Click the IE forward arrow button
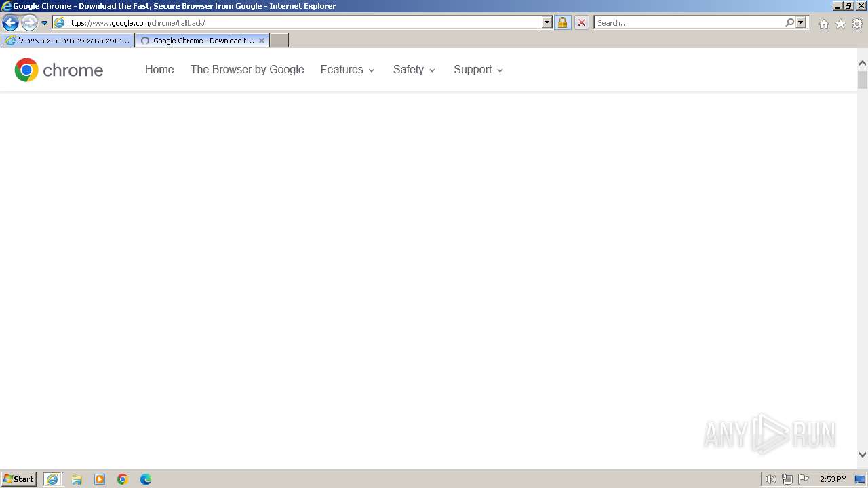 pos(29,22)
